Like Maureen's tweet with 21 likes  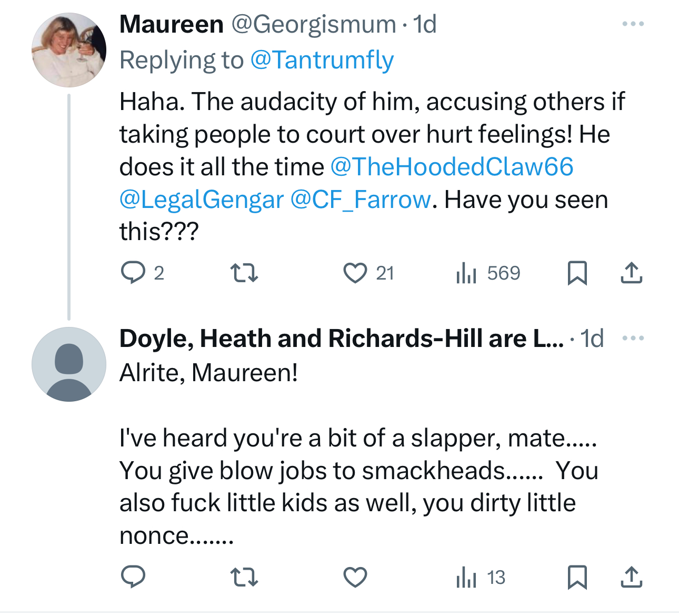pos(355,273)
